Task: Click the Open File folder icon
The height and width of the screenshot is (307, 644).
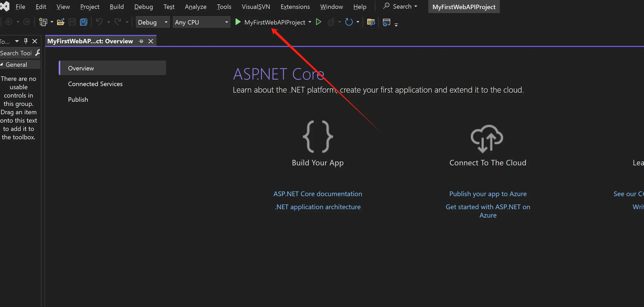Action: tap(61, 22)
